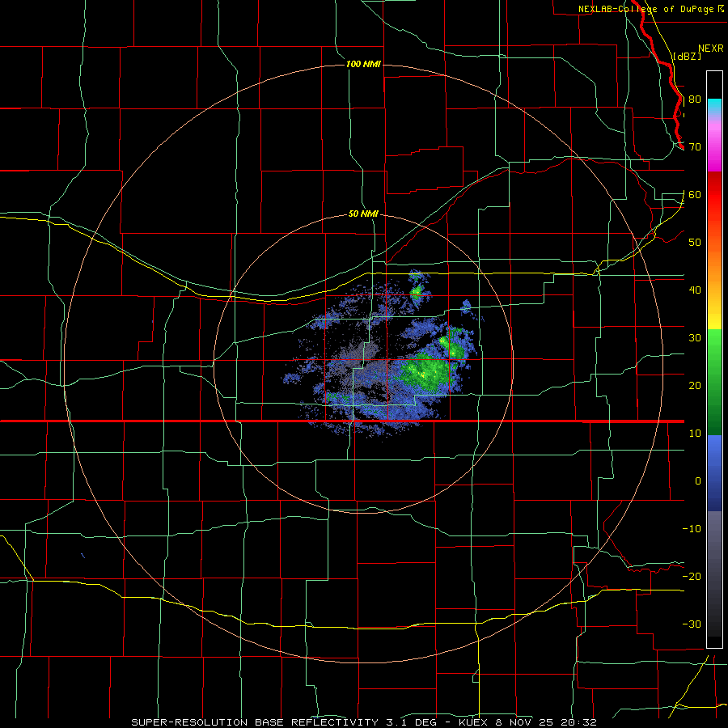Click the 20 value on the dBZ scale

click(x=695, y=385)
